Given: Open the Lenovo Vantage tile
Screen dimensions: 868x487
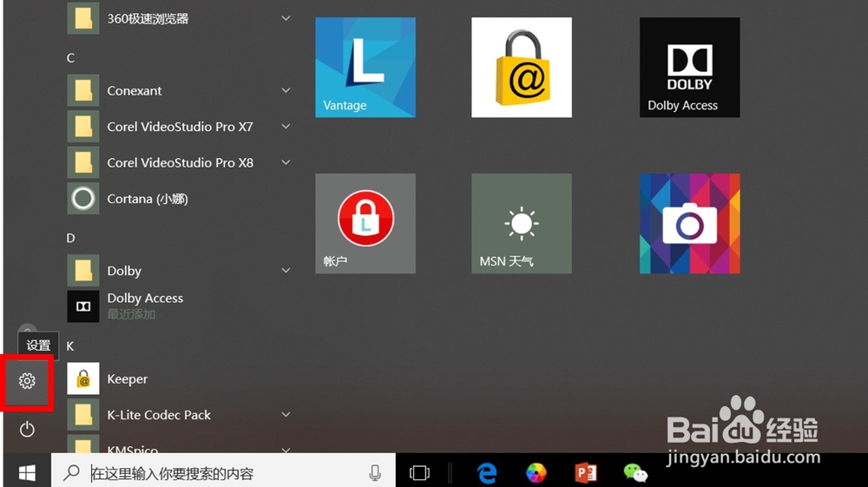Looking at the screenshot, I should point(365,68).
